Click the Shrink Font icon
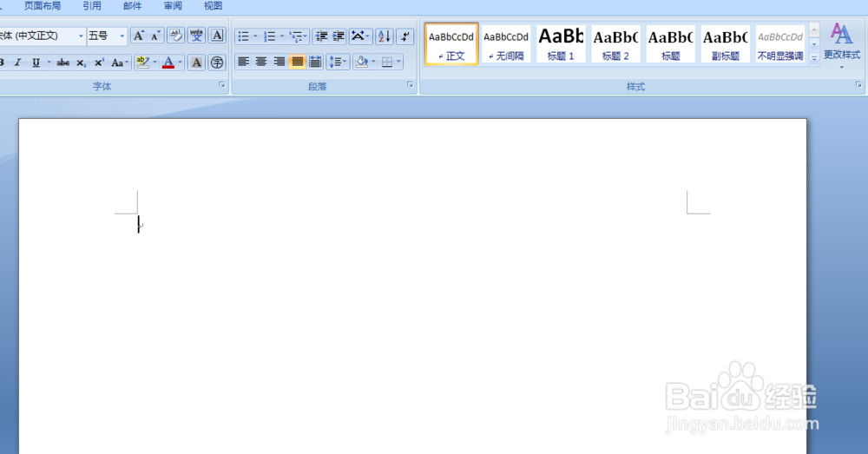 (156, 36)
